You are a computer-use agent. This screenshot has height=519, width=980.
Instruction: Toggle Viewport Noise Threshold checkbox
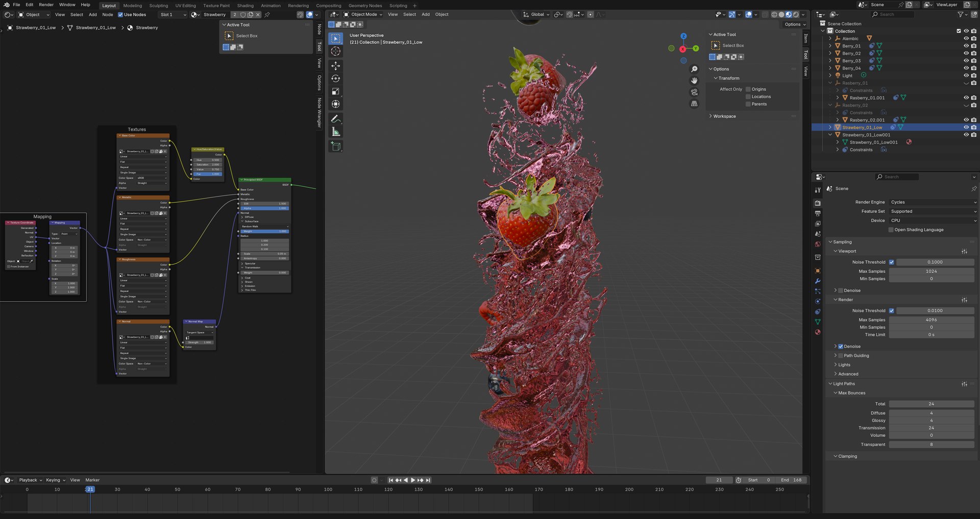pyautogui.click(x=892, y=262)
